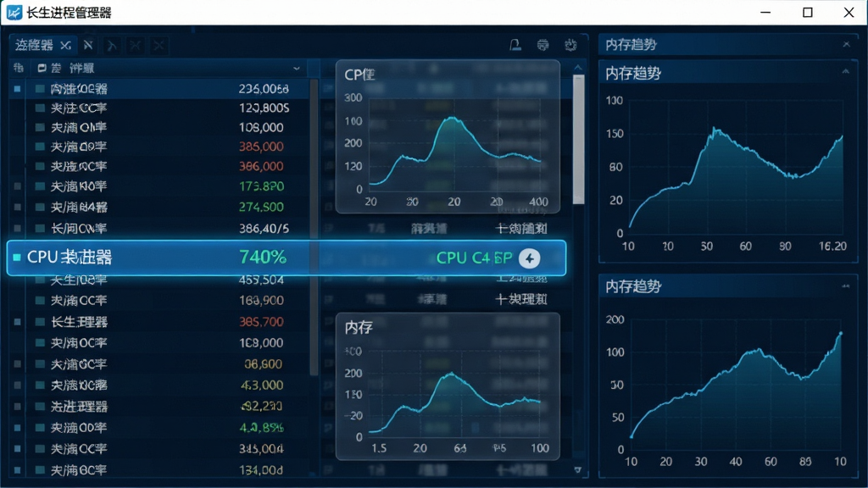Toggle the checkbox of the green 173,8 row
This screenshot has width=868, height=488.
[x=17, y=186]
